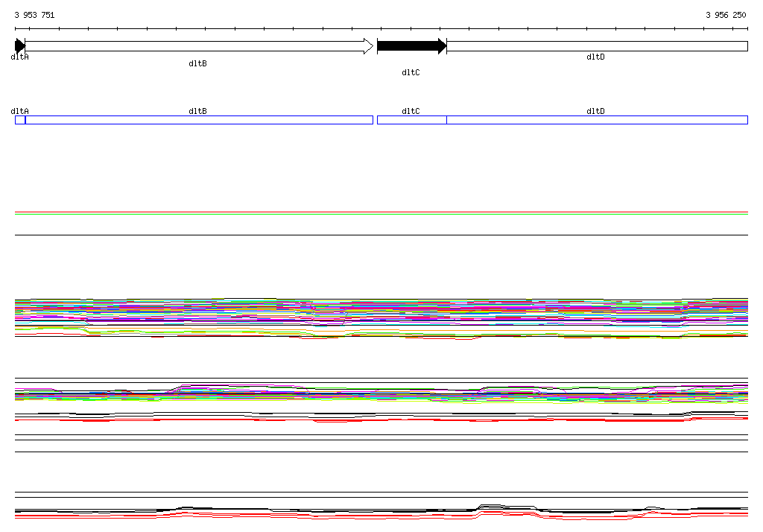Click the dltA label above the blue box
The image size is (763, 532).
pos(20,111)
